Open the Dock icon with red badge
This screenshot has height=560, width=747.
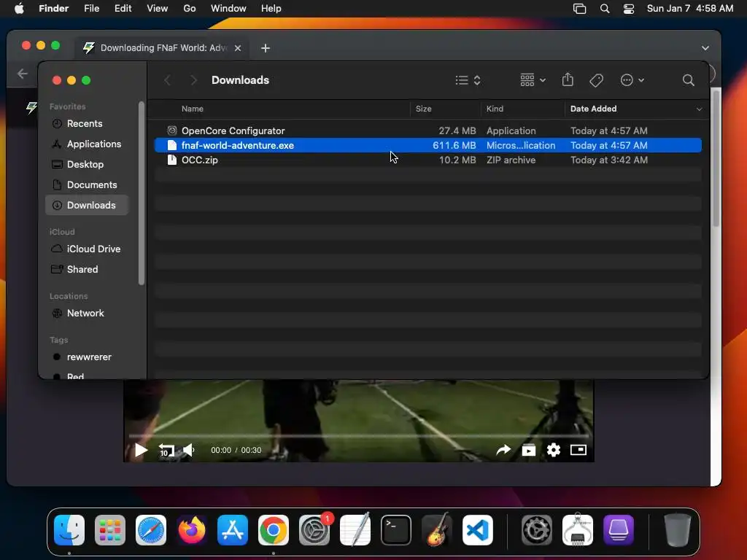click(314, 530)
